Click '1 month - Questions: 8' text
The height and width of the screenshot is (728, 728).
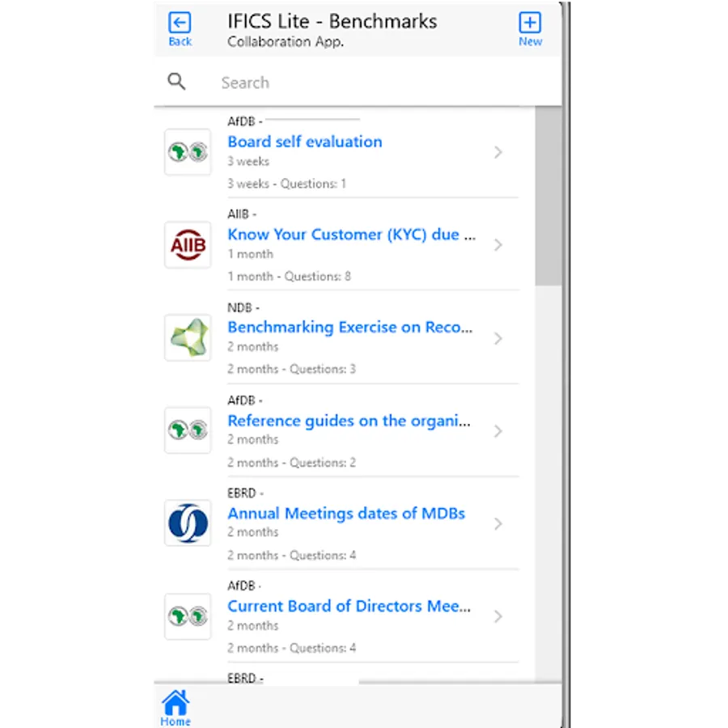pos(289,277)
